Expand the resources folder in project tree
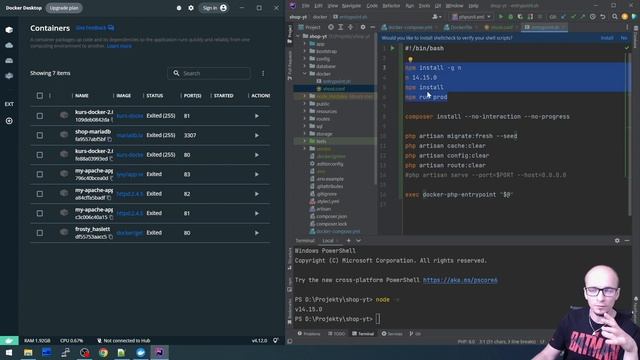 [x=304, y=111]
